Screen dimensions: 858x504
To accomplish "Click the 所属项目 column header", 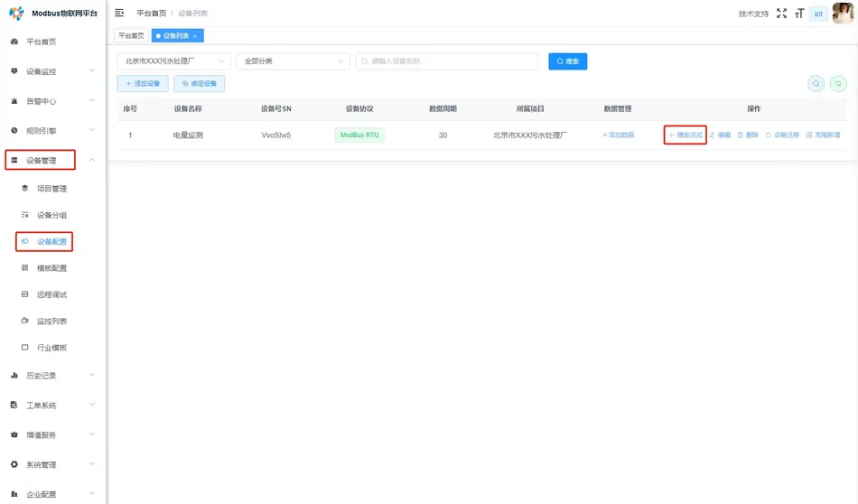I will point(529,109).
